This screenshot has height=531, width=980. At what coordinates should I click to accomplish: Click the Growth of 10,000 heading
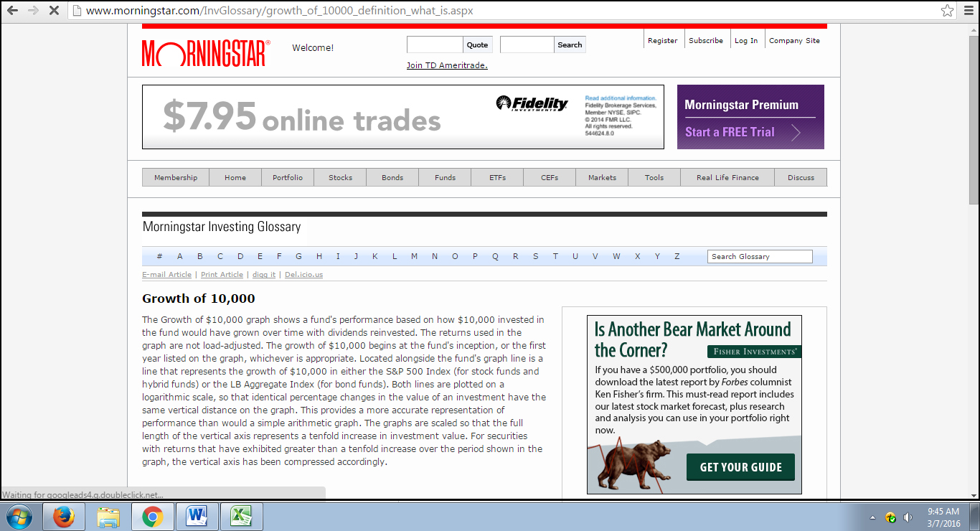pyautogui.click(x=199, y=299)
